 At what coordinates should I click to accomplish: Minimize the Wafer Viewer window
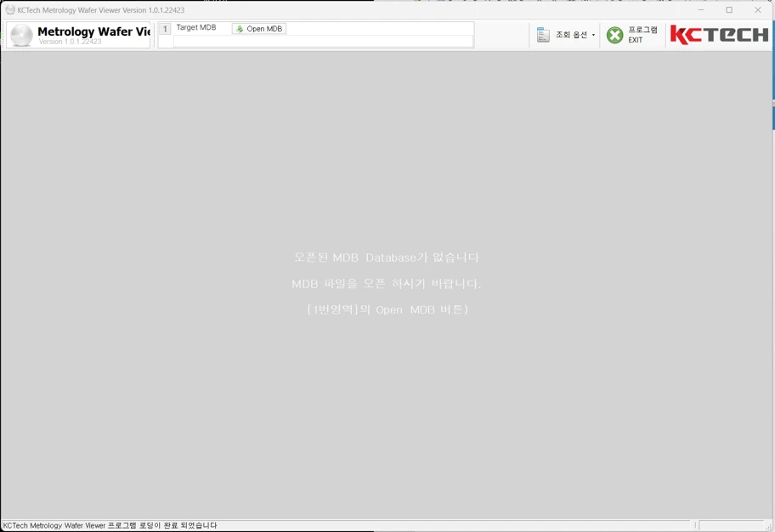coord(701,10)
